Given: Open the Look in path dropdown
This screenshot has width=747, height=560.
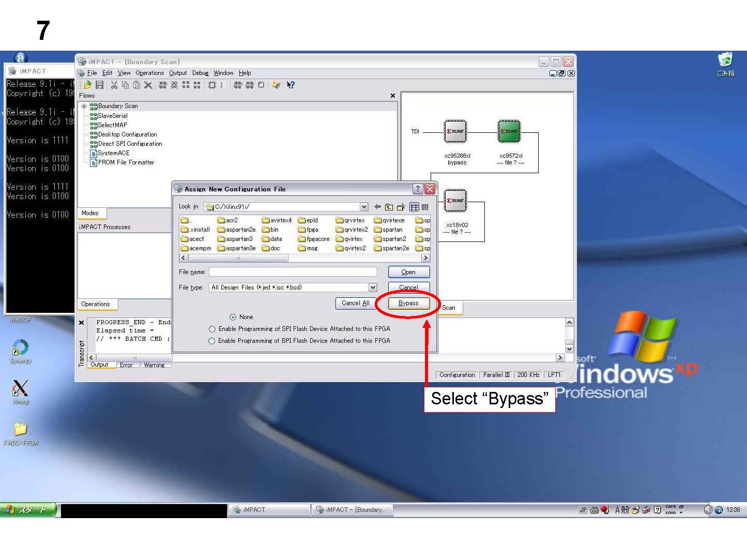Looking at the screenshot, I should point(364,207).
